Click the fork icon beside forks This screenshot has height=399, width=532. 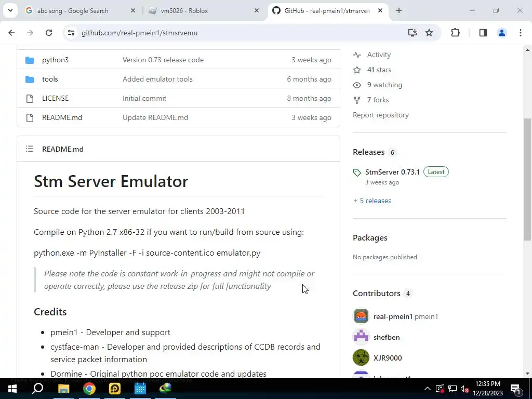357,100
